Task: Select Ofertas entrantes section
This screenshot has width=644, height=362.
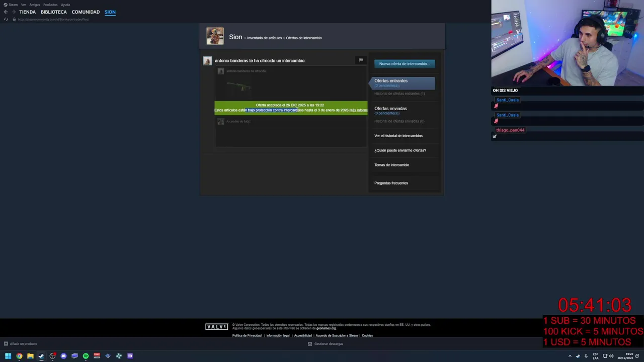Action: tap(403, 82)
